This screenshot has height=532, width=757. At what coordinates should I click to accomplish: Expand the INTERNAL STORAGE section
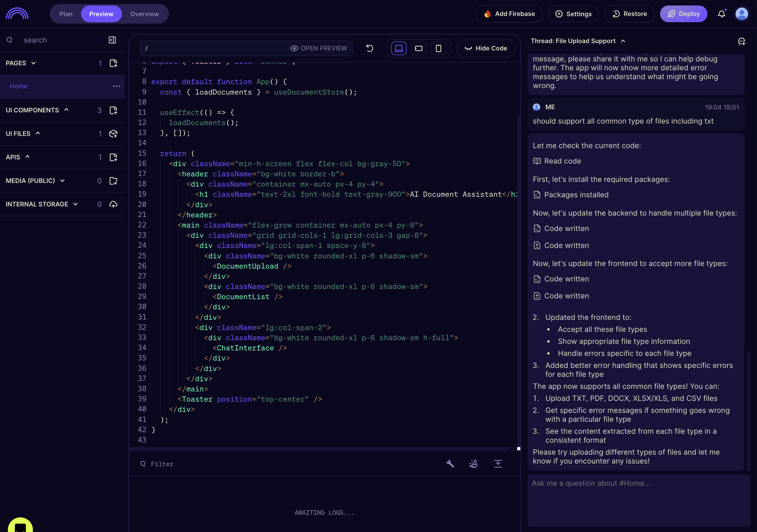point(75,204)
